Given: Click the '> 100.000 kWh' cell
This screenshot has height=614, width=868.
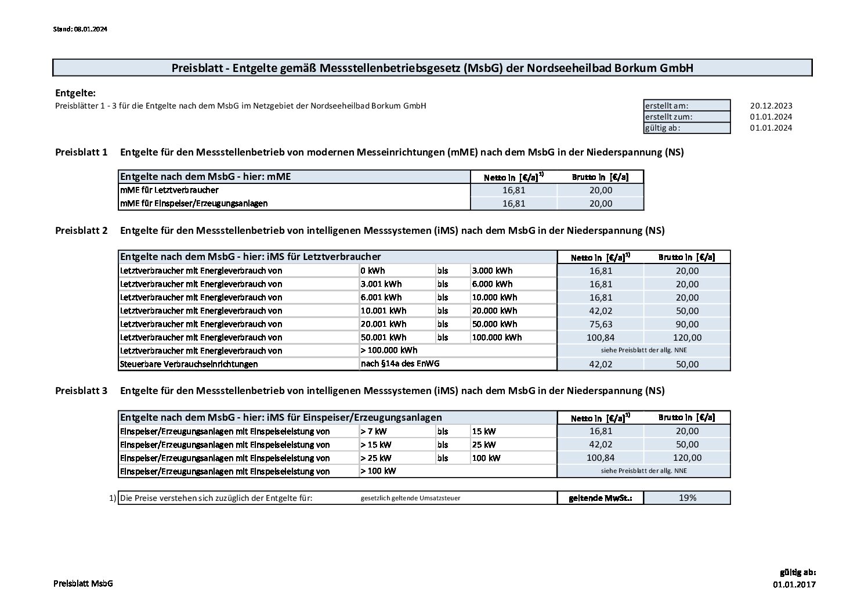Looking at the screenshot, I should pyautogui.click(x=458, y=350).
